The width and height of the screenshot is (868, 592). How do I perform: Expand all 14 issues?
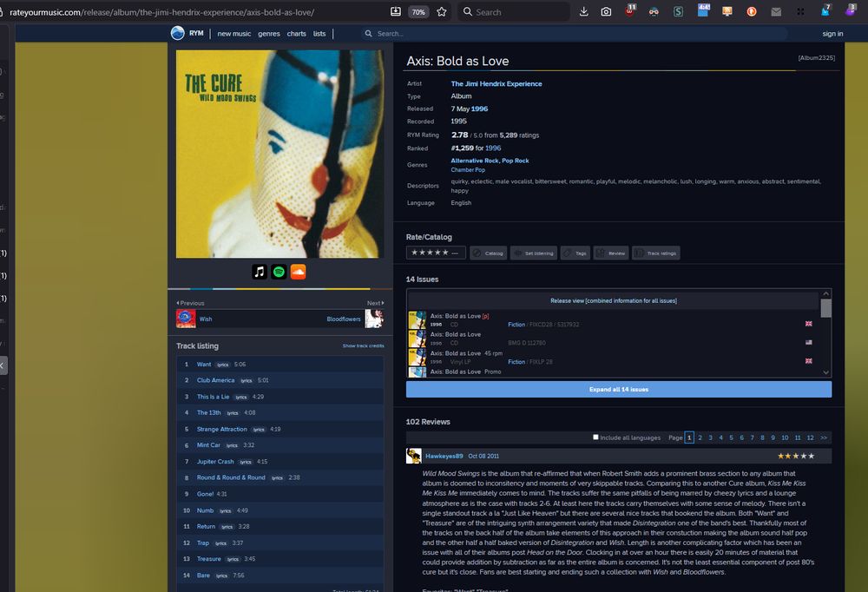(x=618, y=389)
